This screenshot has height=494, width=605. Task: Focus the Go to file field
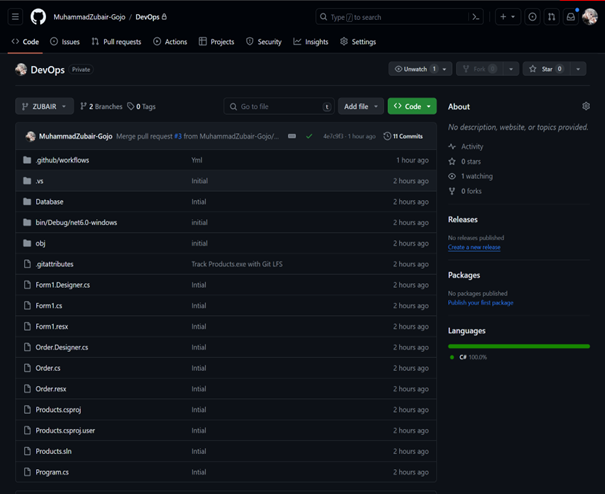279,106
